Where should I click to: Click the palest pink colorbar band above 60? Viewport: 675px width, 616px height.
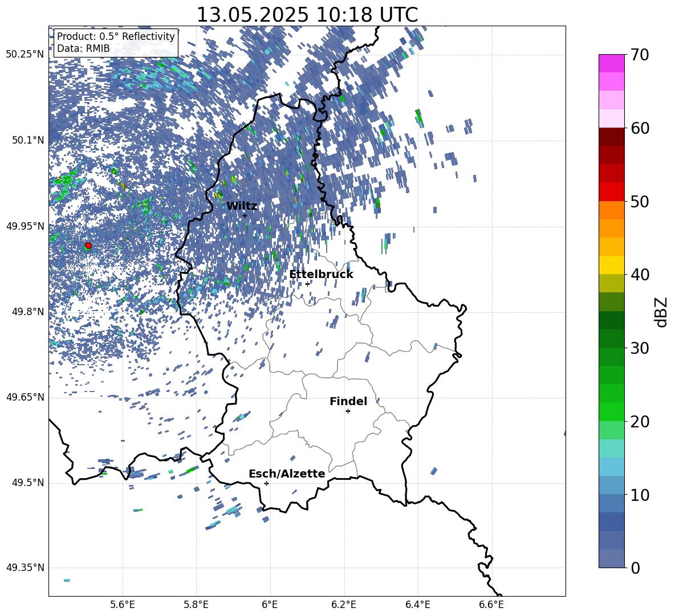(x=611, y=119)
